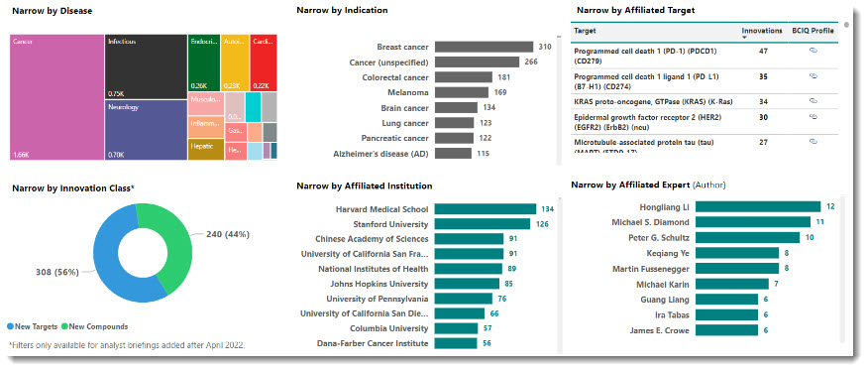Open BCIQ profile link icon for KRAS

pos(814,101)
